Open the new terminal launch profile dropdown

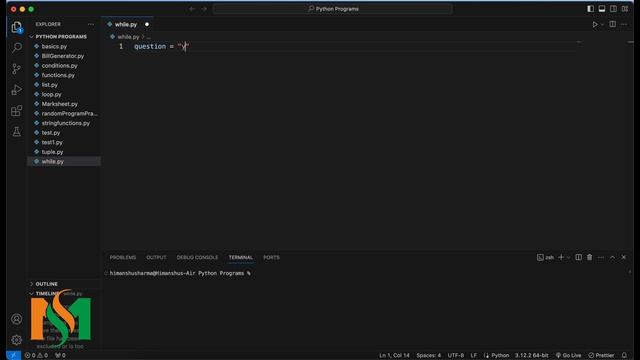tap(568, 258)
